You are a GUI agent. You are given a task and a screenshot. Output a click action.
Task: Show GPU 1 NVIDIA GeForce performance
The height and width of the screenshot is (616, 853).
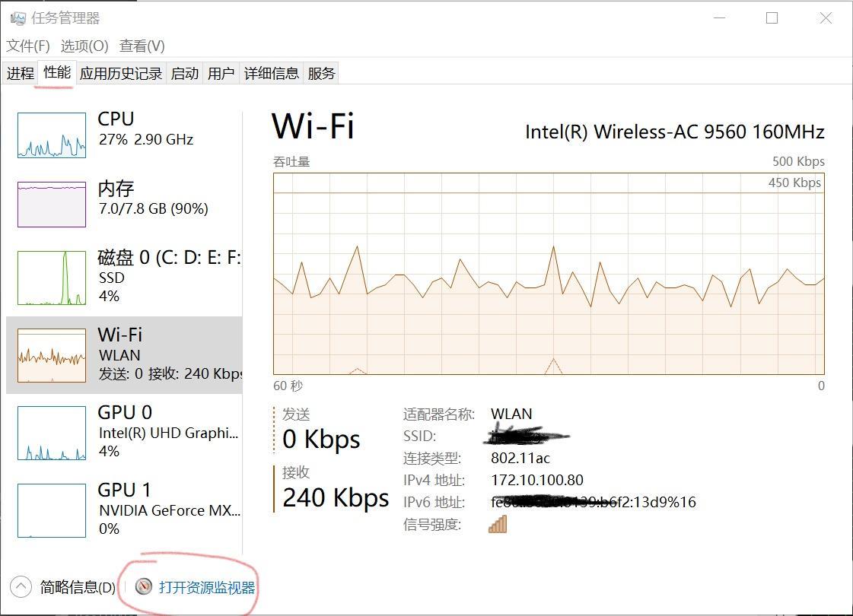pos(52,511)
